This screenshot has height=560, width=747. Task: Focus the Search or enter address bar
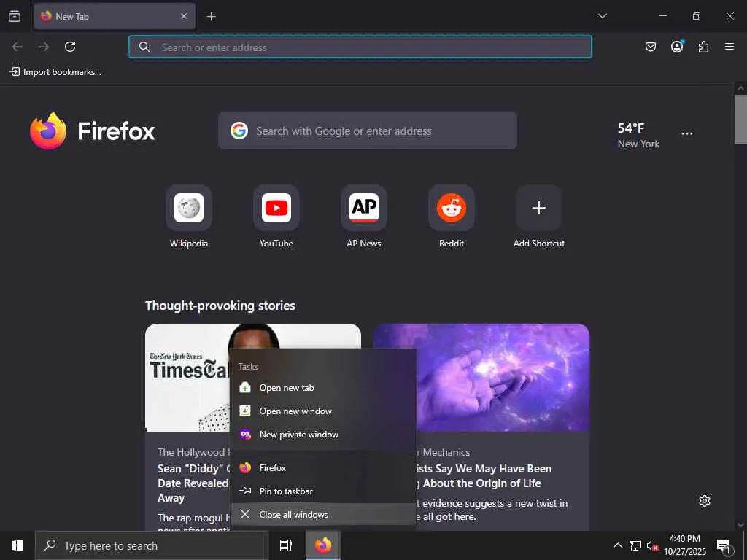click(x=360, y=47)
